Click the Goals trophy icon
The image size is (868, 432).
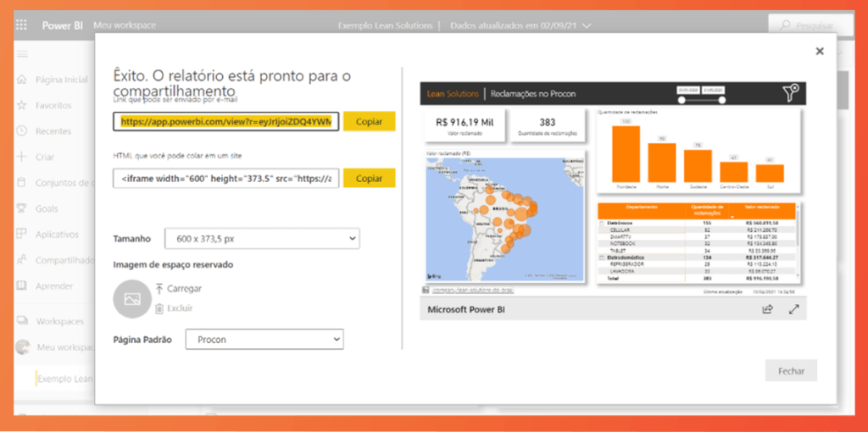(x=22, y=208)
